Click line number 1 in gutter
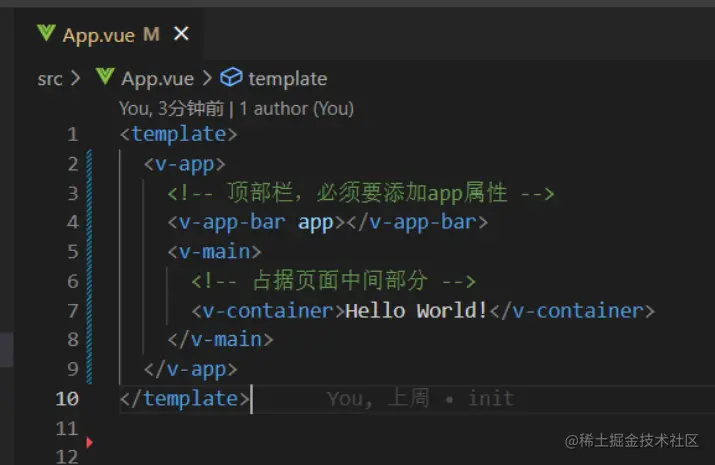The width and height of the screenshot is (715, 465). 73,134
